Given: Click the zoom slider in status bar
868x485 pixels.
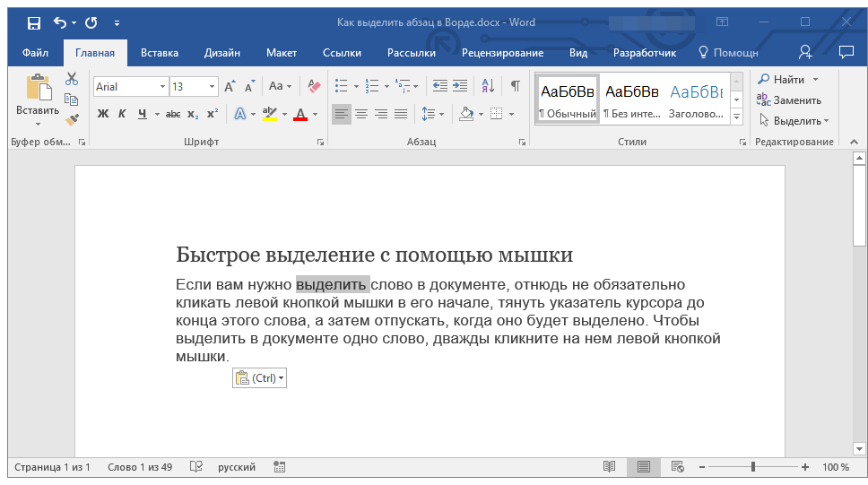Looking at the screenshot, I should 753,467.
